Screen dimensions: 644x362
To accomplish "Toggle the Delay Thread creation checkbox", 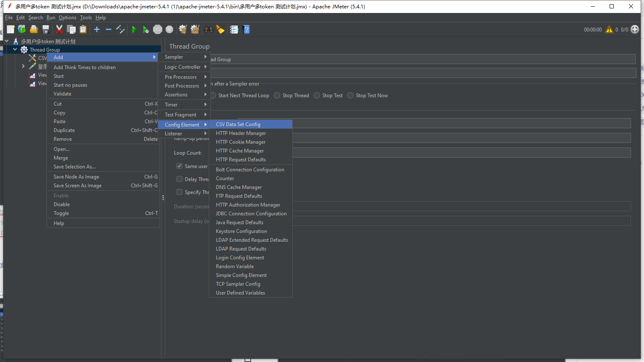I will click(179, 179).
